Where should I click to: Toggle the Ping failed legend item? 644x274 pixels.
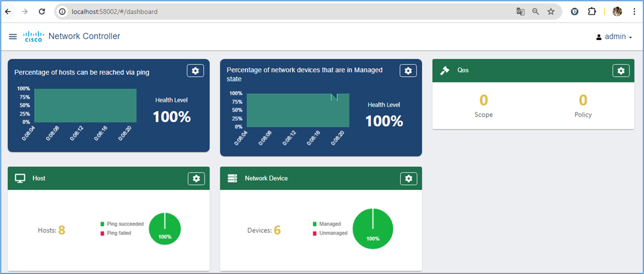(115, 233)
